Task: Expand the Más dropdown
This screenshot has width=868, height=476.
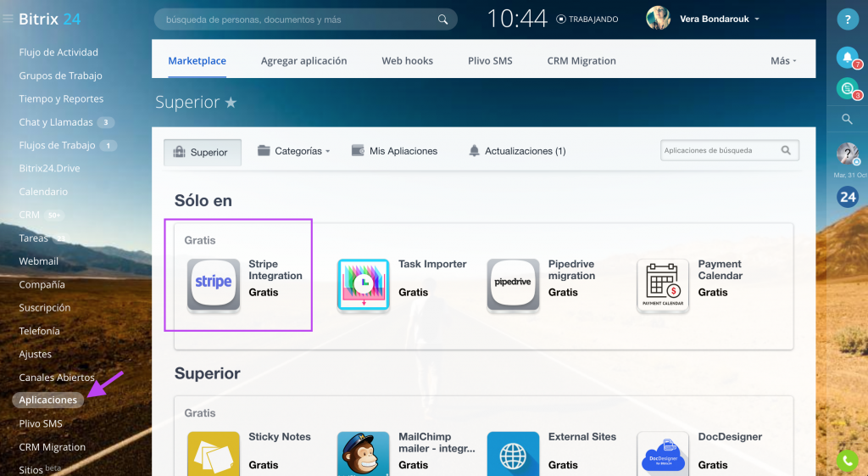Action: pos(783,61)
